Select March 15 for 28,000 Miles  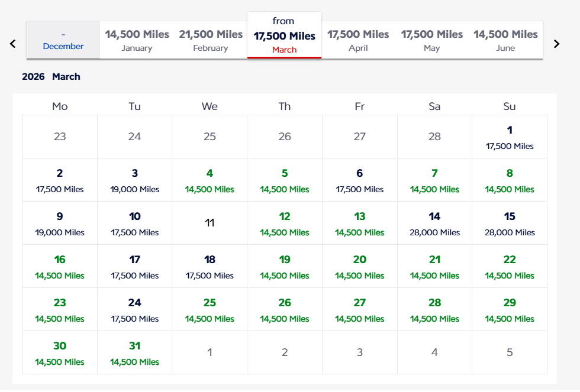tap(509, 223)
